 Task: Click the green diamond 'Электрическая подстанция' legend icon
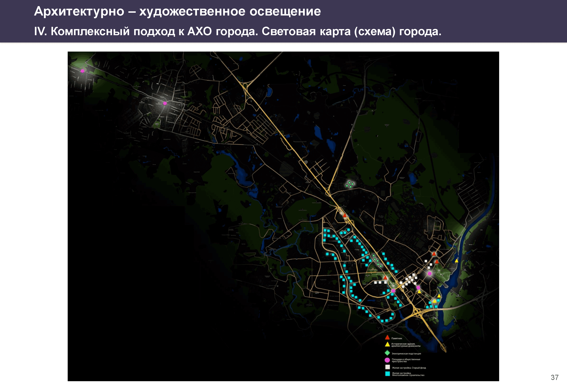pyautogui.click(x=387, y=353)
